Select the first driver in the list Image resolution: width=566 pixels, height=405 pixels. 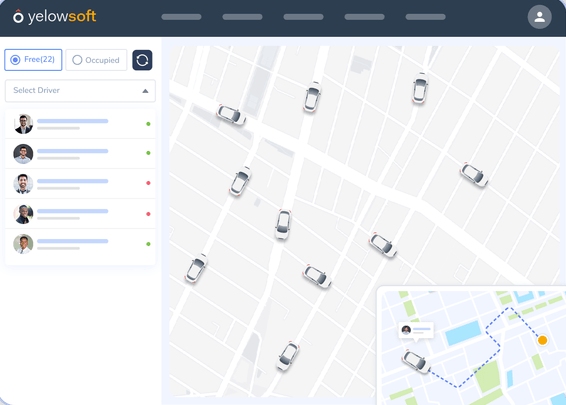(x=80, y=124)
